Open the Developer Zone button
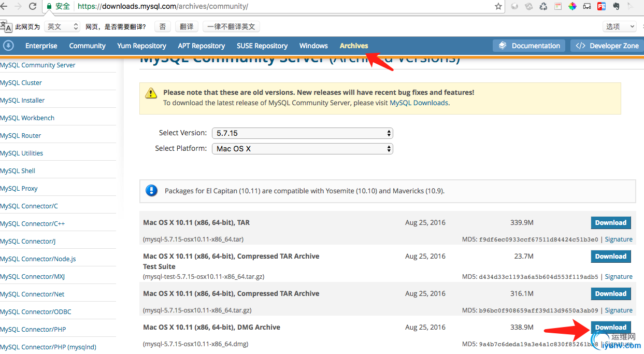Image resolution: width=644 pixels, height=354 pixels. click(x=607, y=46)
